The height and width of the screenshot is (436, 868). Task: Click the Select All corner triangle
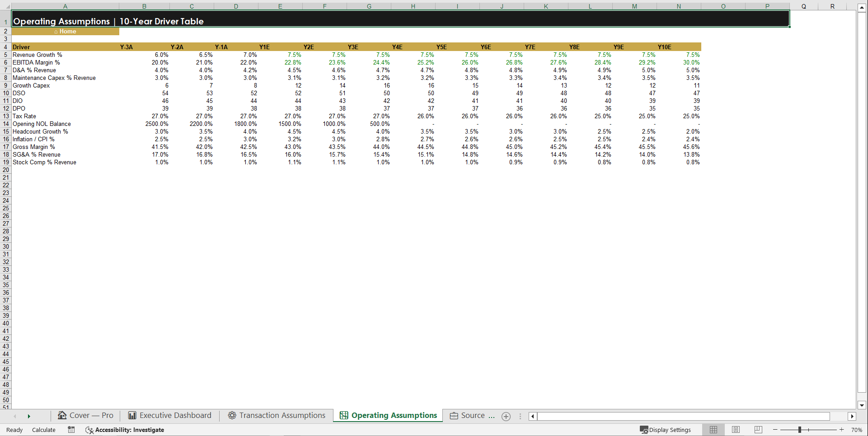pyautogui.click(x=6, y=6)
